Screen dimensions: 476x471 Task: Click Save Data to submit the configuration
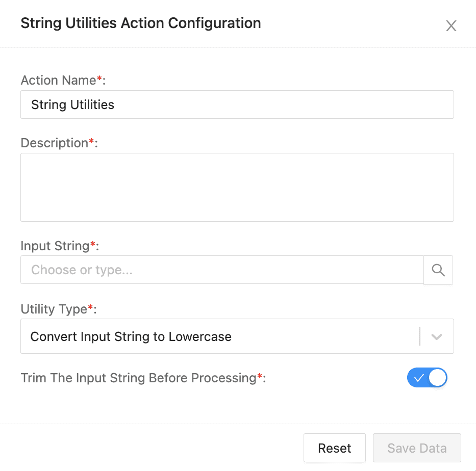click(417, 448)
